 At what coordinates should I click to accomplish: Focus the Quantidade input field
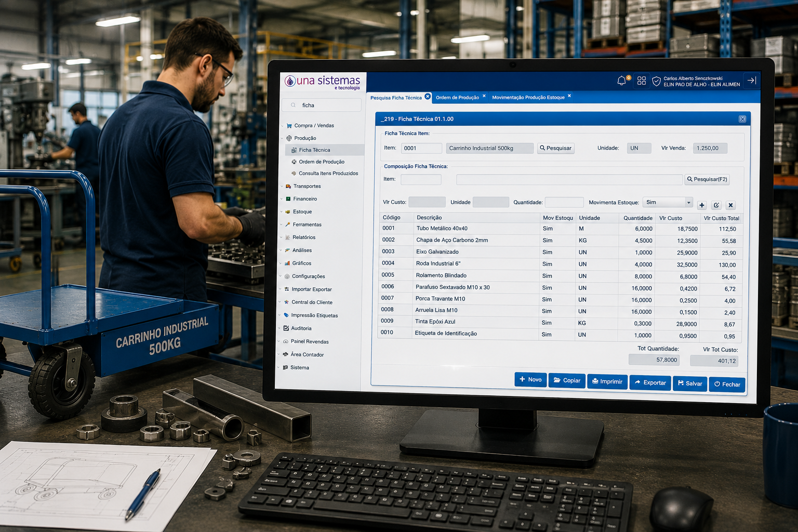click(x=564, y=202)
